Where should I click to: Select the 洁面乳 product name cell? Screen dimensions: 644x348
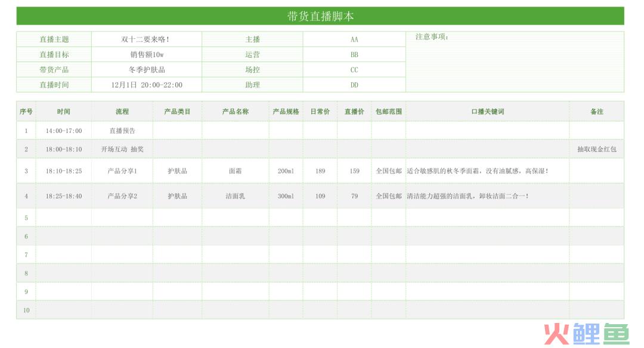coord(236,195)
